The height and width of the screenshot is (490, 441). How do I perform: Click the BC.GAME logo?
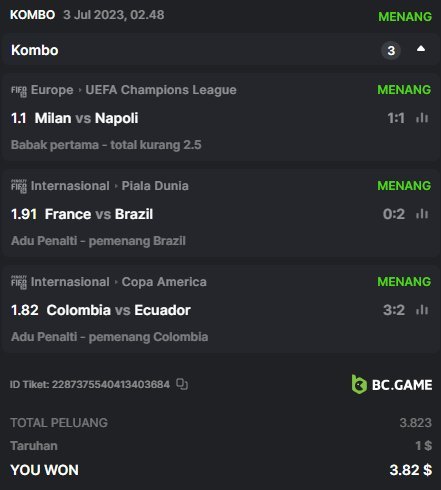[x=392, y=384]
